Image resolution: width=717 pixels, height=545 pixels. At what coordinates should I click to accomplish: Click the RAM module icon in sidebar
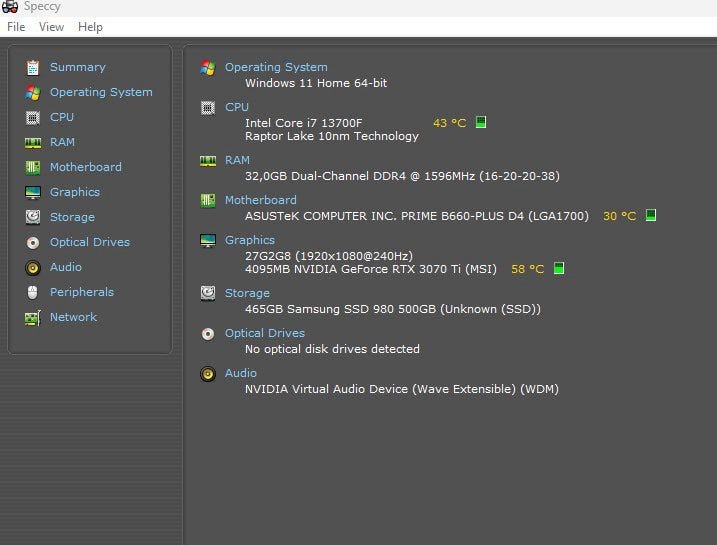[x=33, y=142]
